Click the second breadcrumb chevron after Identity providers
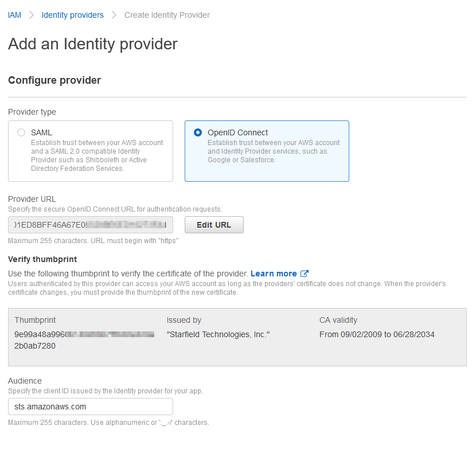The width and height of the screenshot is (476, 457). click(114, 15)
